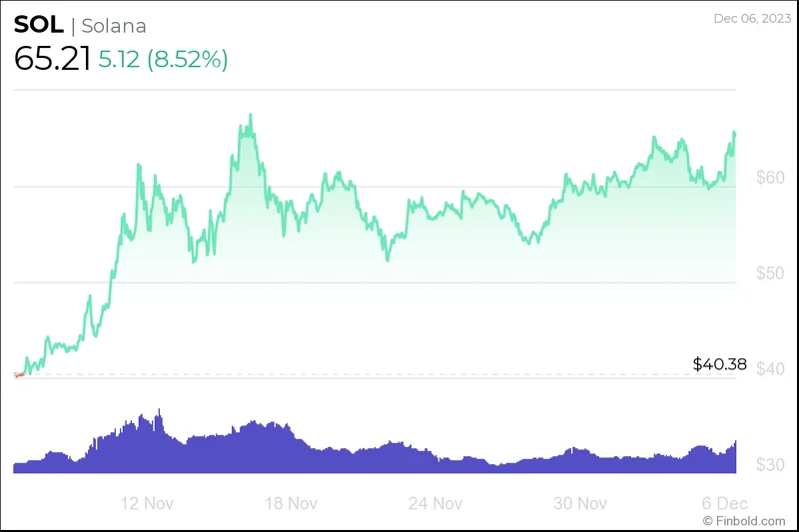The width and height of the screenshot is (799, 532).
Task: Click the green 5.12 (8.52%) change
Action: click(x=164, y=60)
